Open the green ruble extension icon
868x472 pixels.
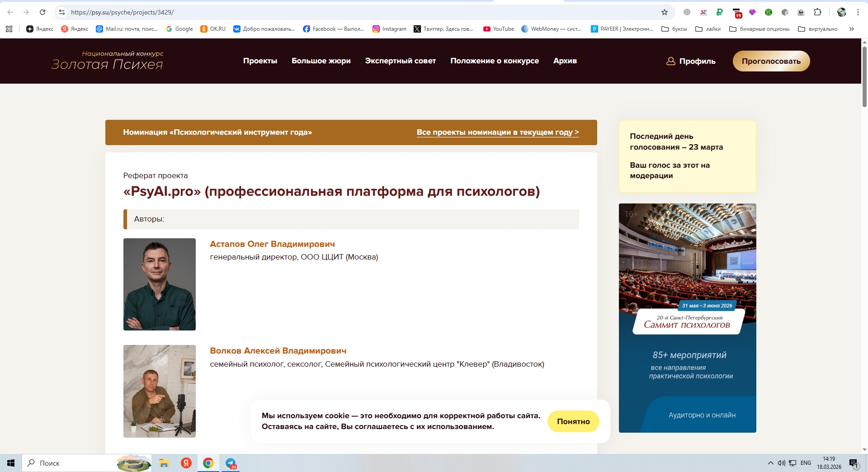720,12
